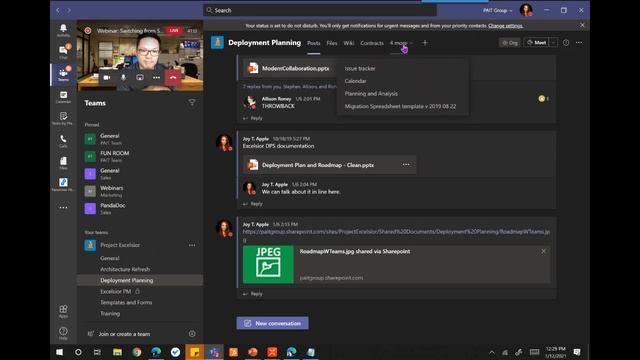Choose Calendar from tabs dropdown

pos(355,81)
